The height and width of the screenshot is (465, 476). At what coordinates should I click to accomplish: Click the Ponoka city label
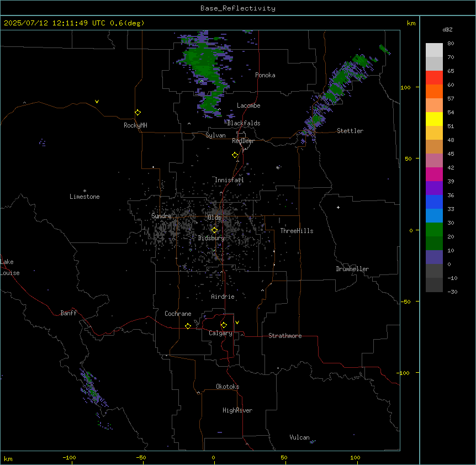coord(265,75)
